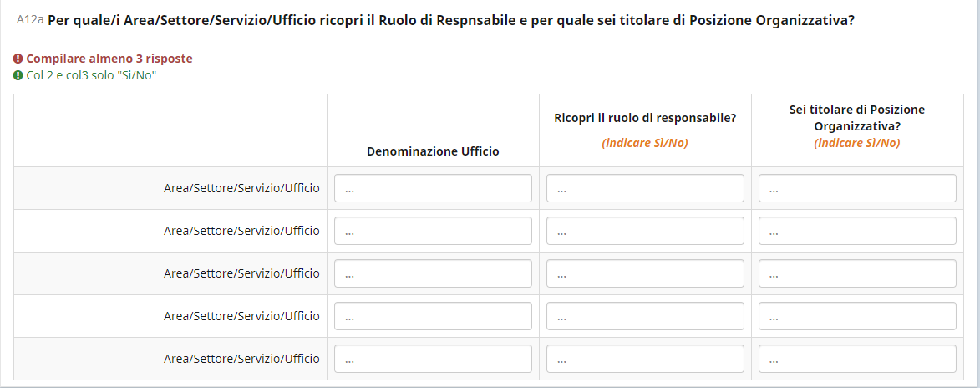Focus last row Denominazione Ufficio input
This screenshot has height=388, width=980.
click(x=433, y=359)
